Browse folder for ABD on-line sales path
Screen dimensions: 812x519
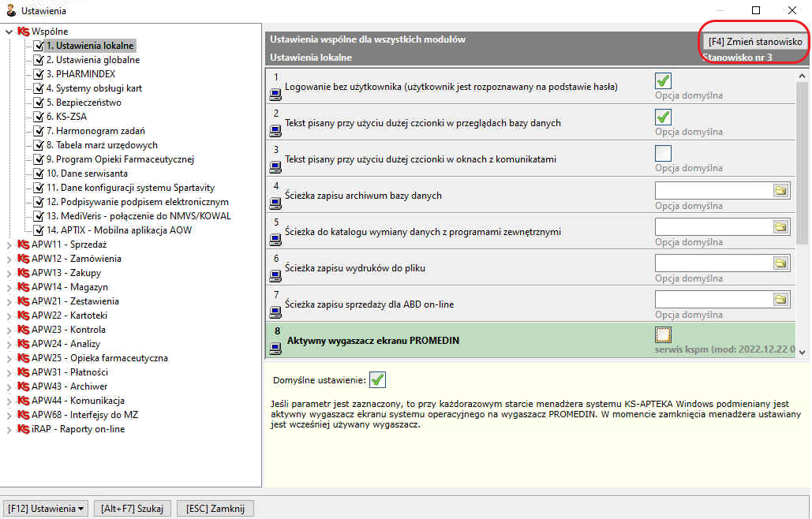tap(780, 300)
